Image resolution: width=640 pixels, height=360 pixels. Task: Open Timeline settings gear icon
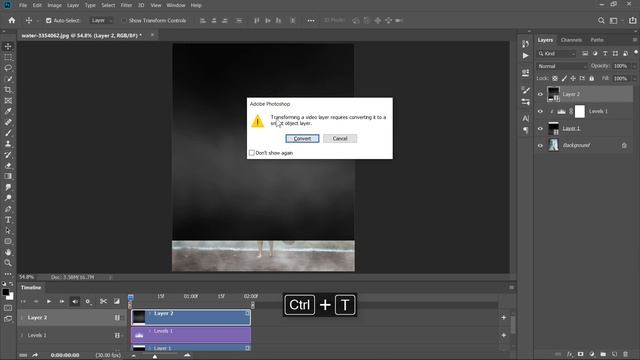click(x=88, y=301)
